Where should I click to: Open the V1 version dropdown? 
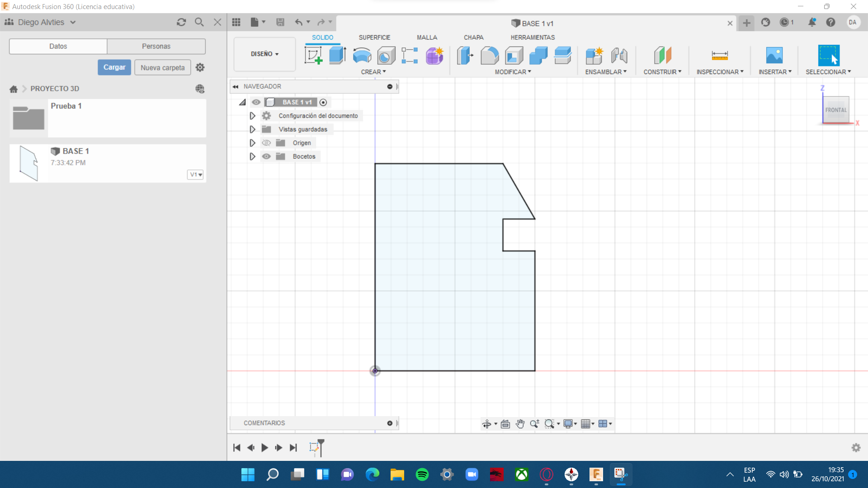(195, 174)
